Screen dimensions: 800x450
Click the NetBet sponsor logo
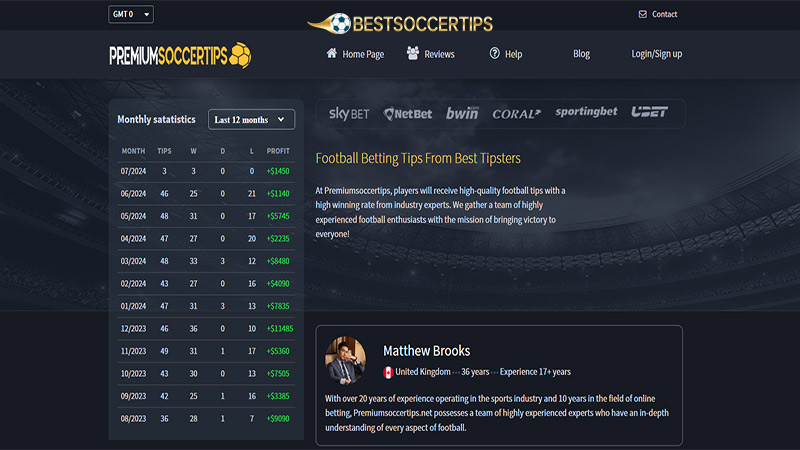coord(408,113)
